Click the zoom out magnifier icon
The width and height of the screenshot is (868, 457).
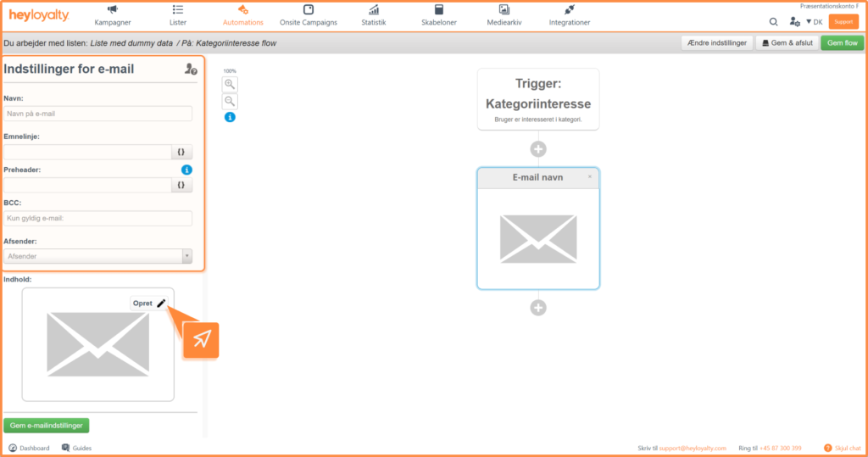pos(230,102)
